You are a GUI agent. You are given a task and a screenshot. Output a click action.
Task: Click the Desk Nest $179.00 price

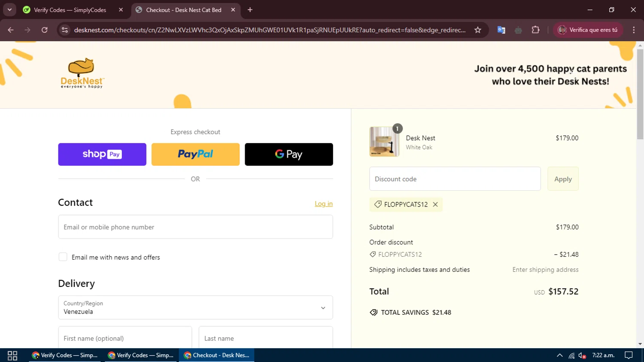[567, 138]
